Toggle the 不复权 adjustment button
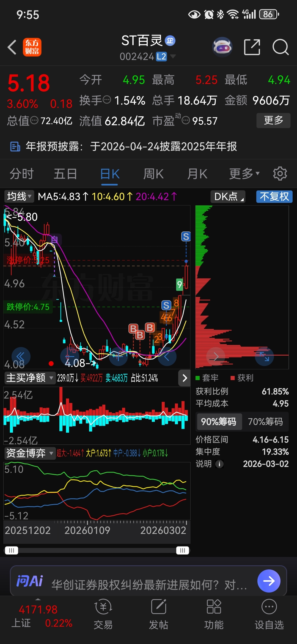Viewport: 297px width, 644px height. 274,197
